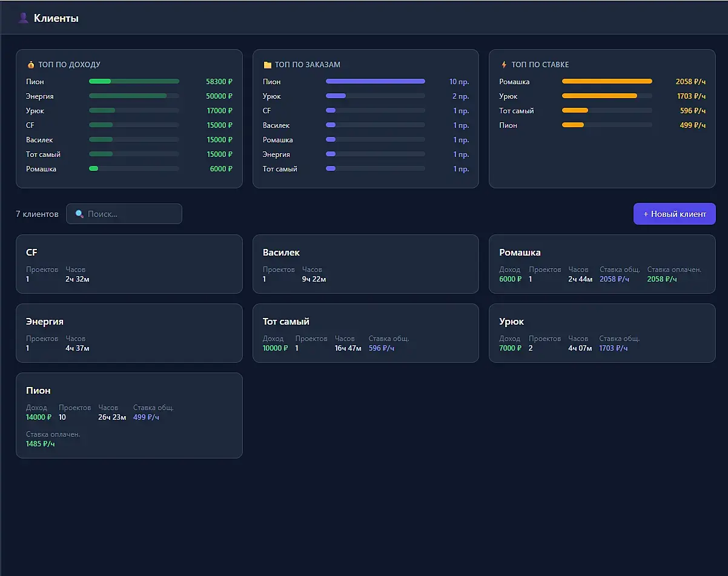Click CF in the top income list
Image resolution: width=728 pixels, height=576 pixels.
[30, 125]
